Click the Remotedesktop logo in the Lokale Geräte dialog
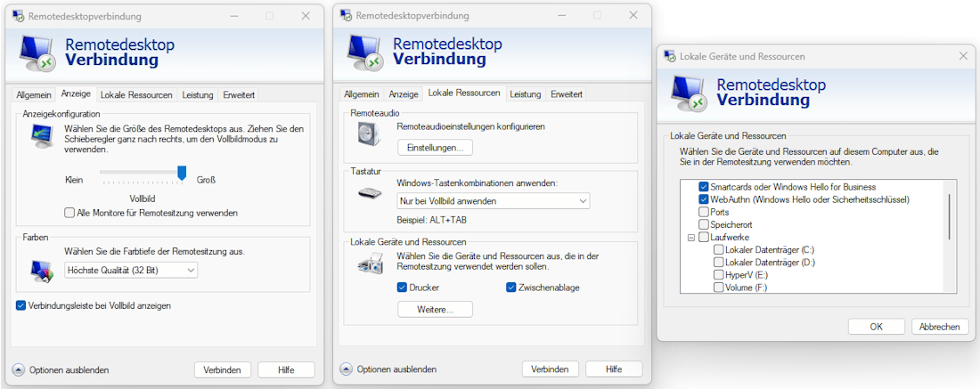 click(x=691, y=93)
